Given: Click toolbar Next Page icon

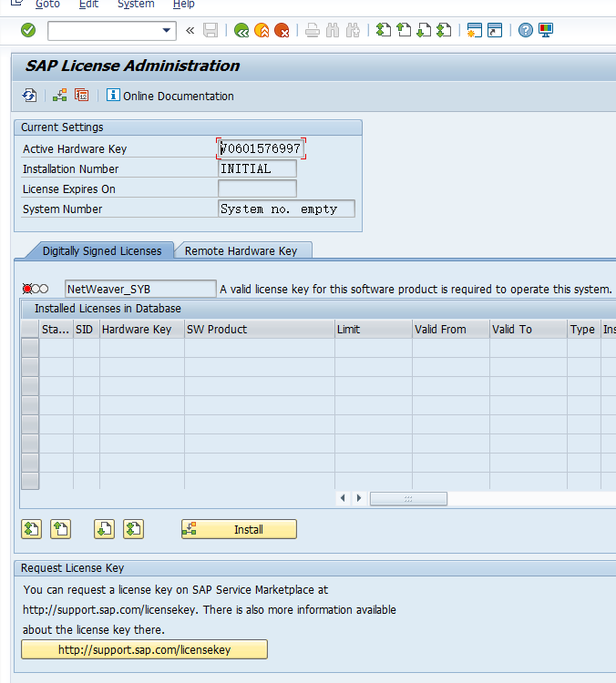Looking at the screenshot, I should coord(424,30).
